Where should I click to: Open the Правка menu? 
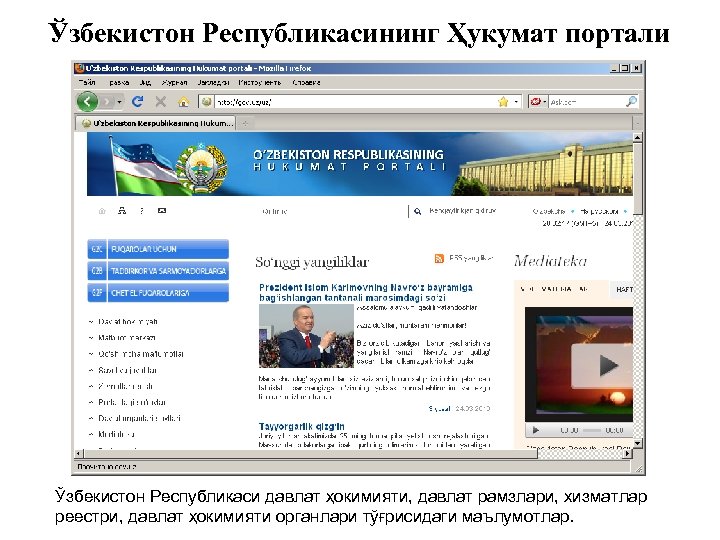119,83
